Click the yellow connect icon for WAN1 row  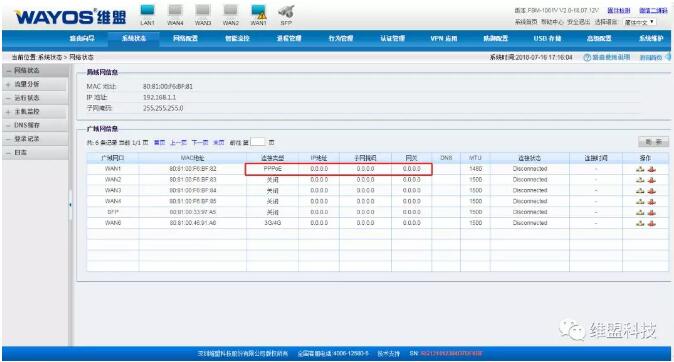coord(640,169)
